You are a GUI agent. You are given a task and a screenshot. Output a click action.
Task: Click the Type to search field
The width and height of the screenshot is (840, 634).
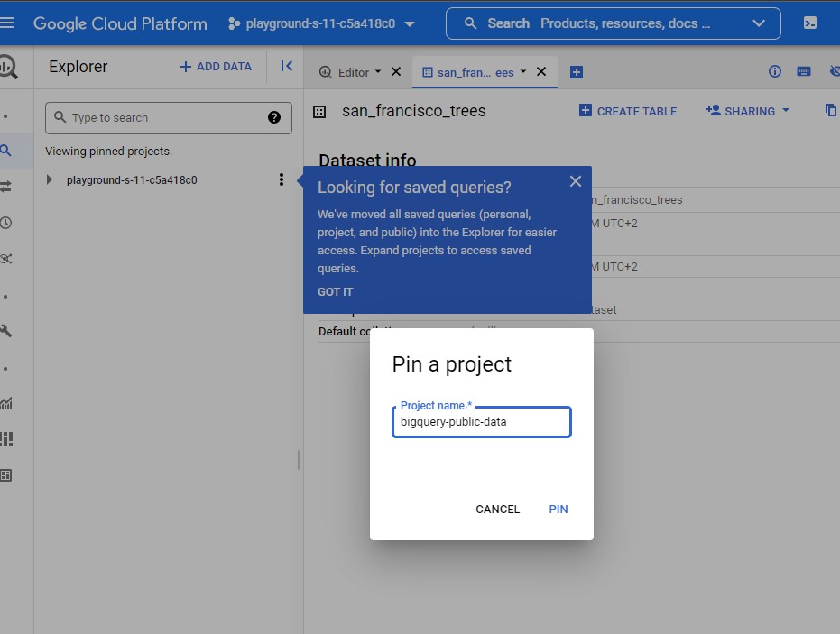(169, 118)
